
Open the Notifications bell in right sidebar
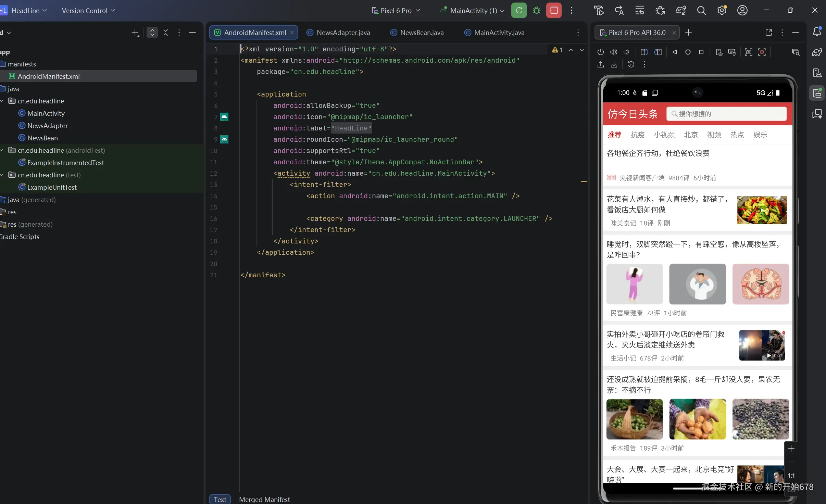coord(817,32)
